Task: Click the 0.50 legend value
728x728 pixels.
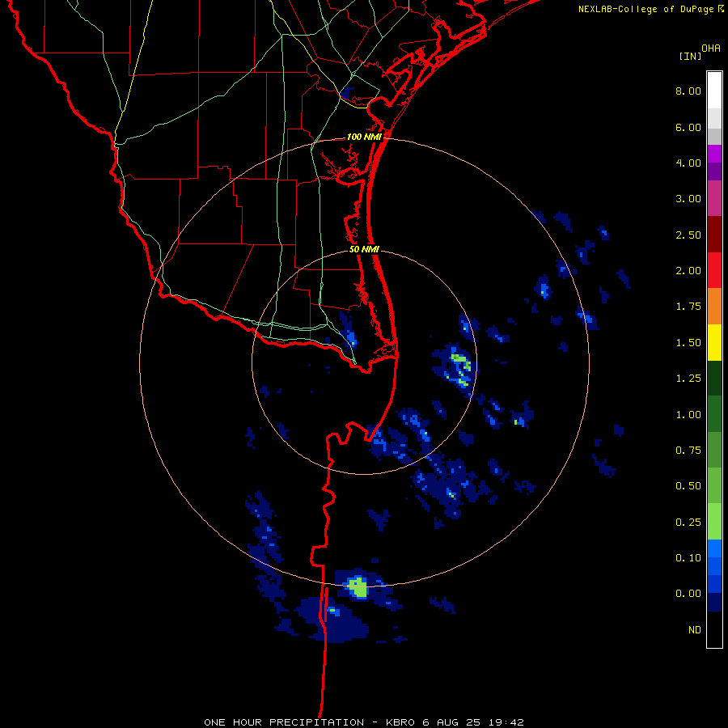Action: coord(688,486)
